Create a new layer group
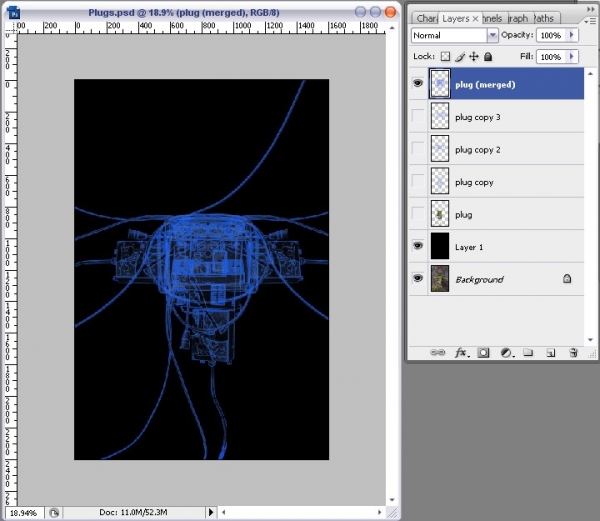Image resolution: width=600 pixels, height=521 pixels. (x=528, y=352)
